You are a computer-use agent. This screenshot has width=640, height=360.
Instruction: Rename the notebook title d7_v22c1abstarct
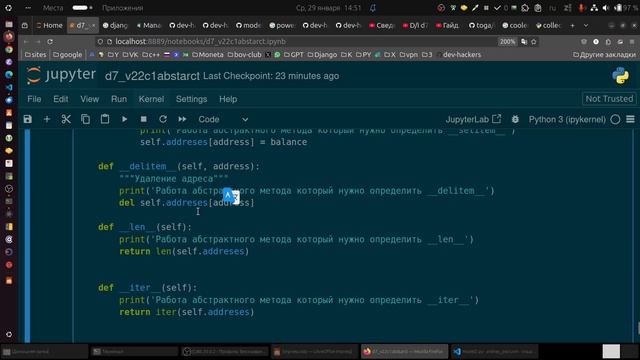tap(152, 76)
